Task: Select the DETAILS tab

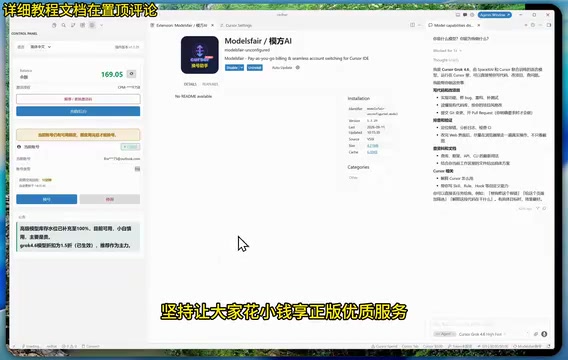Action: pyautogui.click(x=190, y=84)
